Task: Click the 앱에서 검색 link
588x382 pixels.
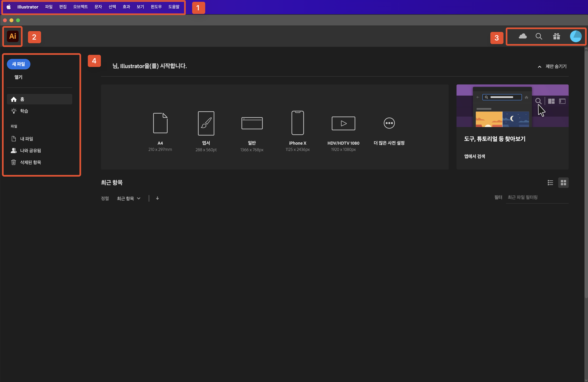Action: [x=474, y=156]
